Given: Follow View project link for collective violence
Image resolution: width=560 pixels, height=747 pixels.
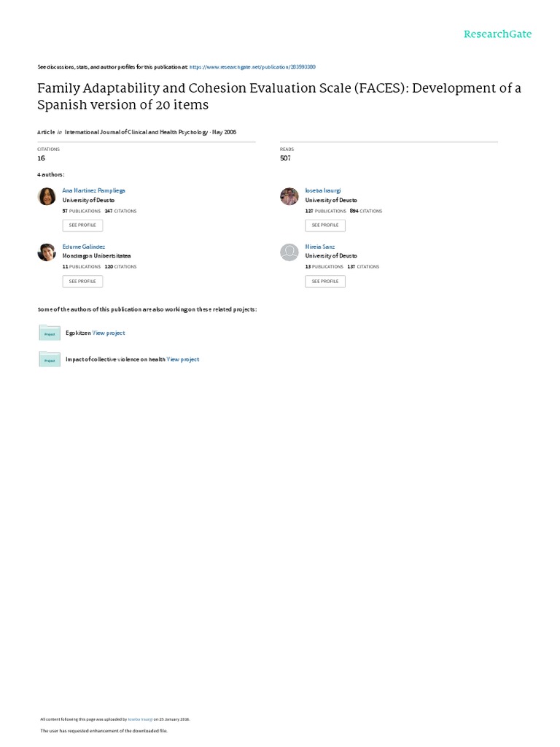Looking at the screenshot, I should 183,359.
